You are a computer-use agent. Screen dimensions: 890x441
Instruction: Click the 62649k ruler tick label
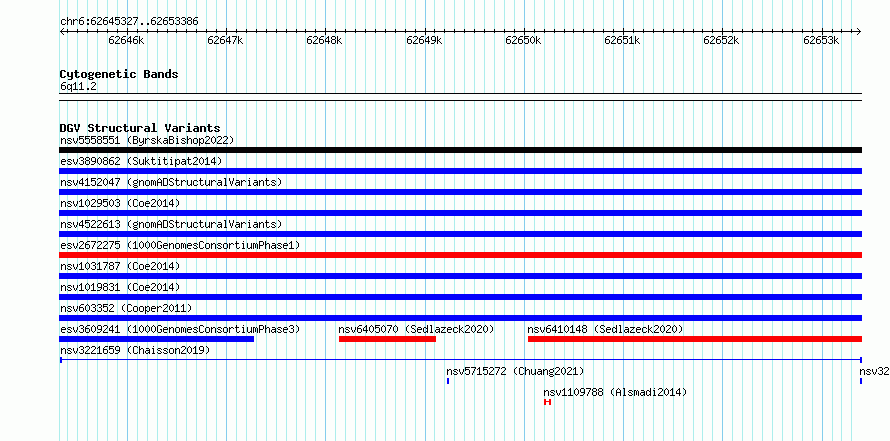pos(425,40)
